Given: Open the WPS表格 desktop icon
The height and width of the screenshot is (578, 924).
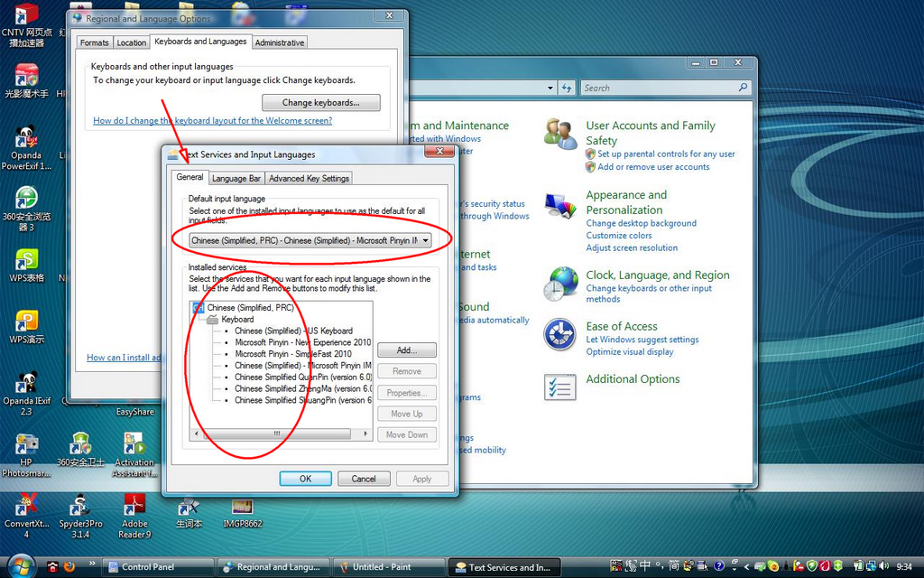Looking at the screenshot, I should click(x=26, y=266).
